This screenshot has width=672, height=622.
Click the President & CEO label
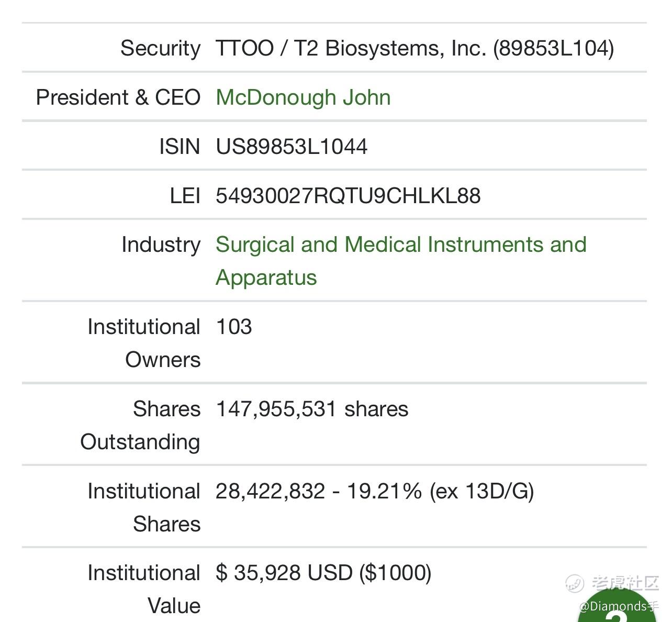pos(118,97)
